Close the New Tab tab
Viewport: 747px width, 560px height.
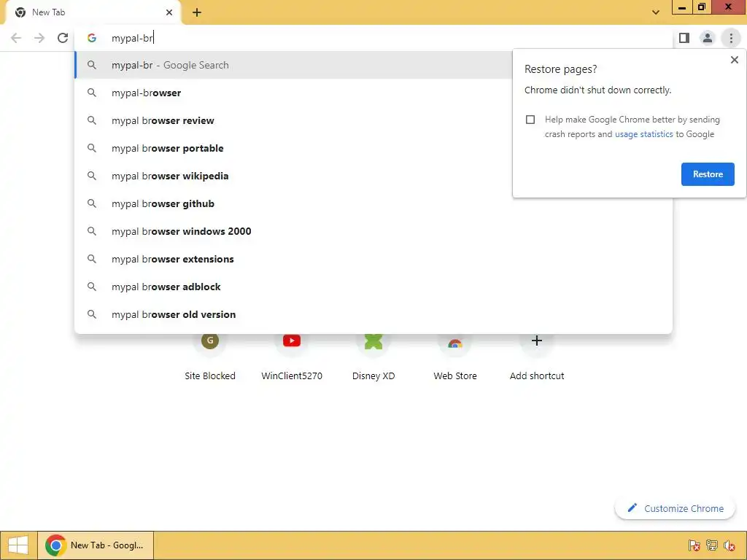[169, 12]
